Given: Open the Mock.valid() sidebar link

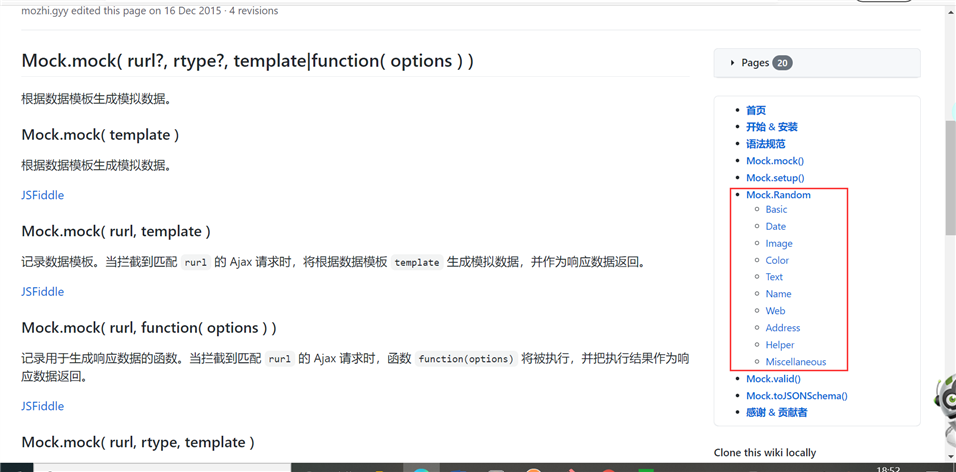Looking at the screenshot, I should [x=774, y=379].
